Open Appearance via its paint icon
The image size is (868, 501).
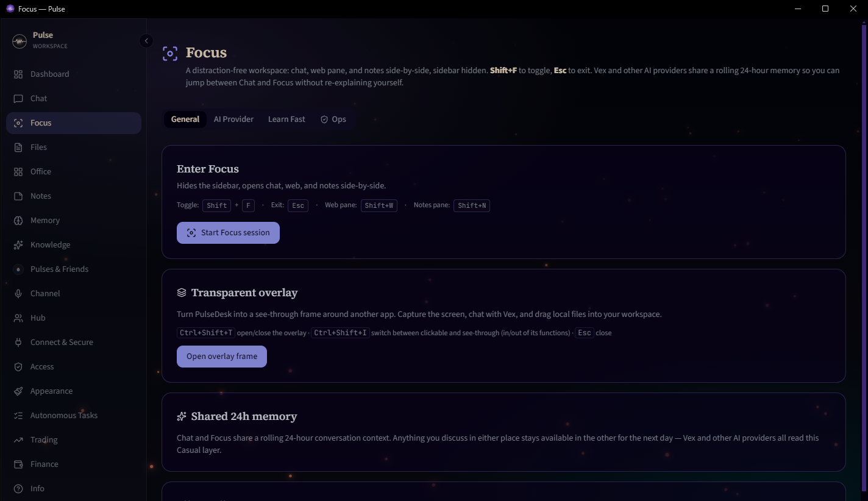[18, 391]
